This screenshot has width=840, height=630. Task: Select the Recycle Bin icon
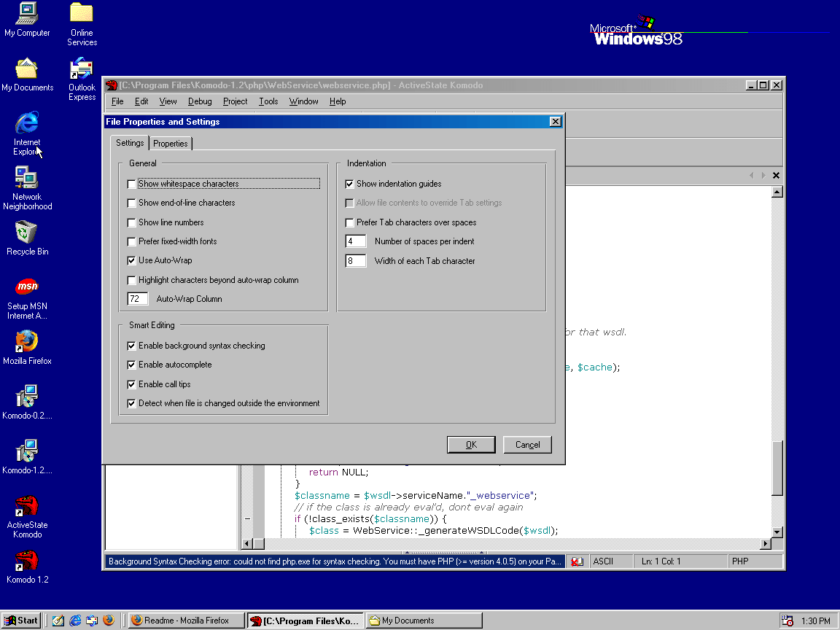coord(27,238)
